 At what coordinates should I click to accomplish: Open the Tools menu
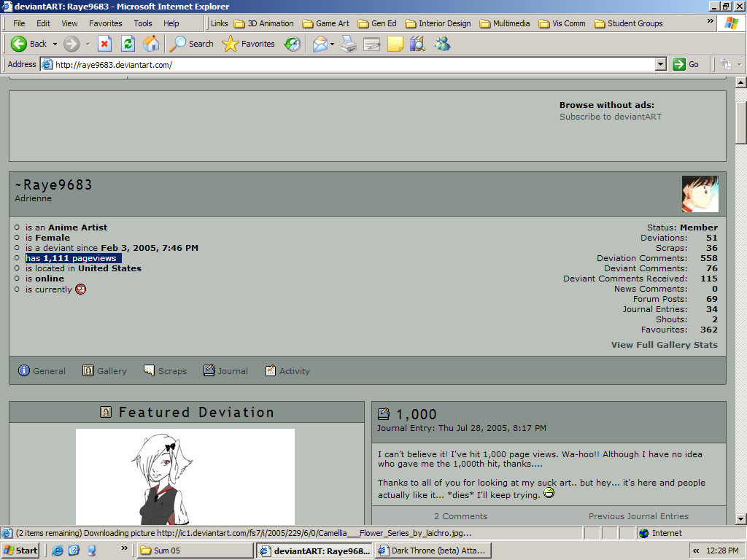point(143,23)
